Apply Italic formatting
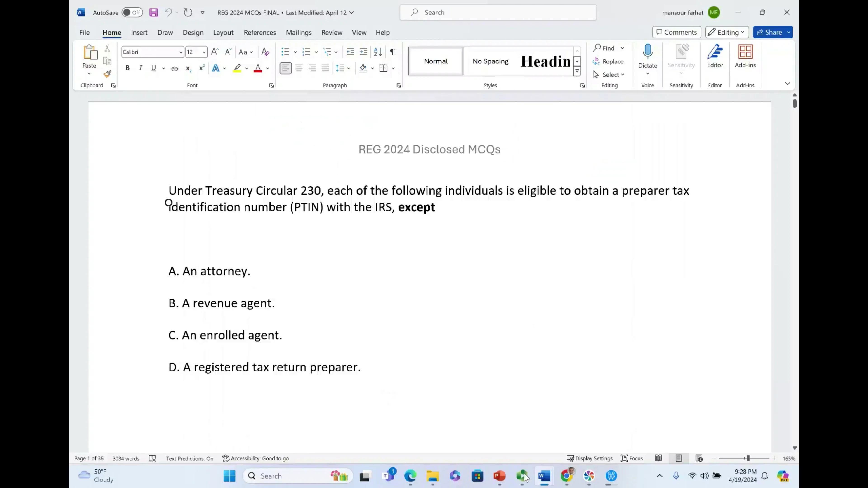Viewport: 868px width, 488px height. 141,68
